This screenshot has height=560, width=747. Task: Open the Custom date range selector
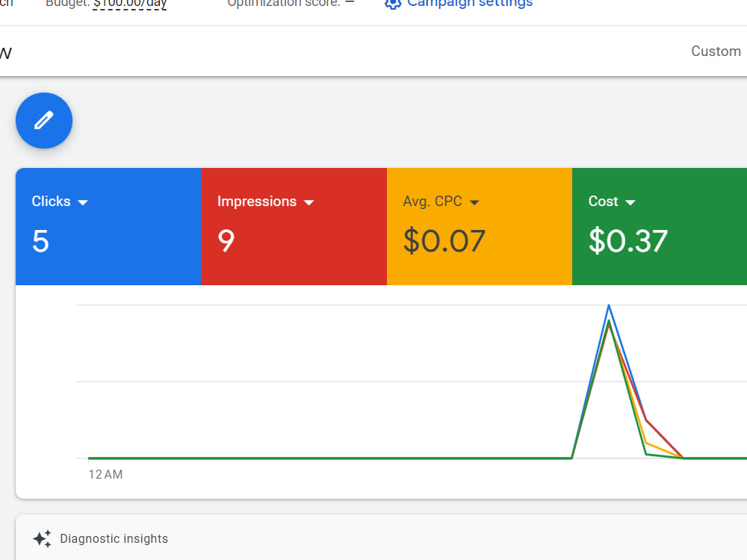point(716,51)
